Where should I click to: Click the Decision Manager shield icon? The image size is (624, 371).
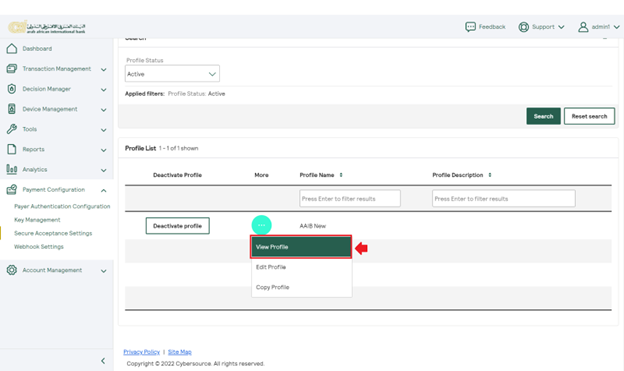[x=12, y=89]
